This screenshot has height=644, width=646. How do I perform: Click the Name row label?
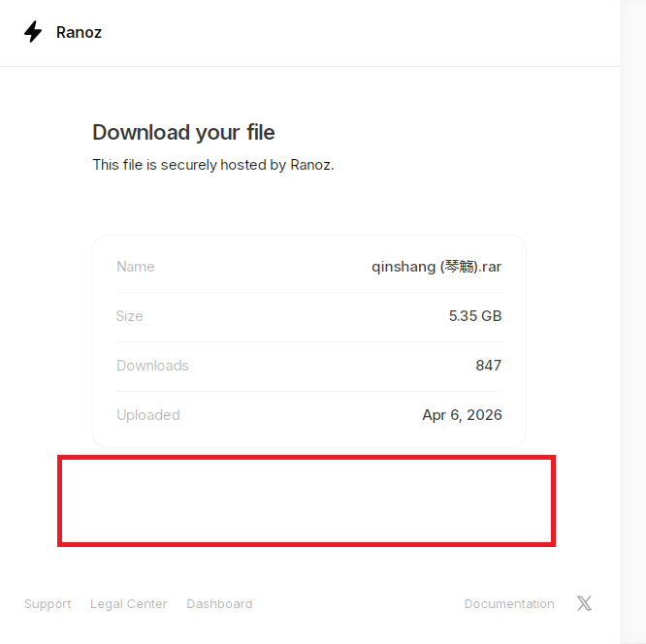136,267
